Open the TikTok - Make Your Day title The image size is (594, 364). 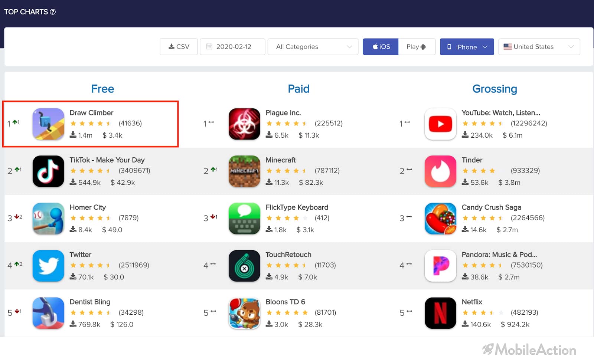click(107, 160)
